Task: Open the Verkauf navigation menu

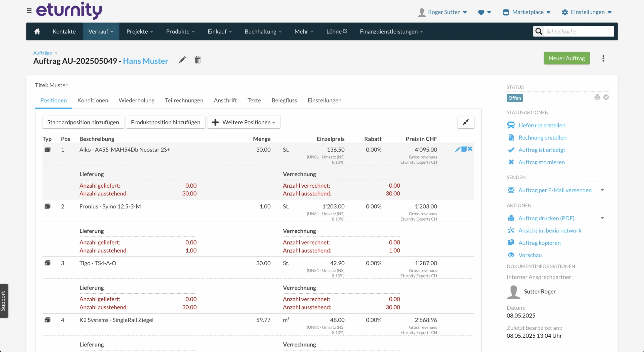Action: click(x=101, y=31)
